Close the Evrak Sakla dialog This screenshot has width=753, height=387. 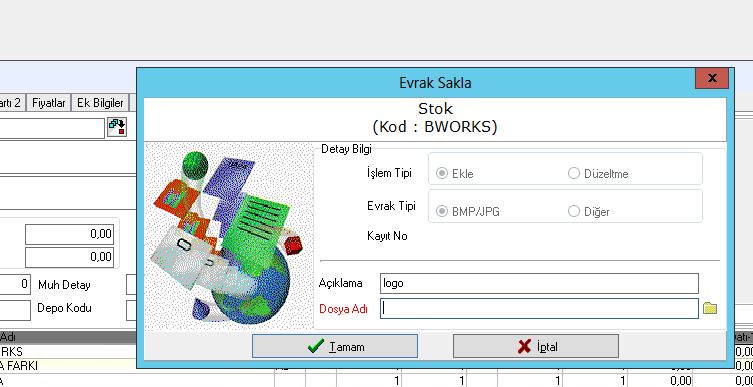click(712, 78)
